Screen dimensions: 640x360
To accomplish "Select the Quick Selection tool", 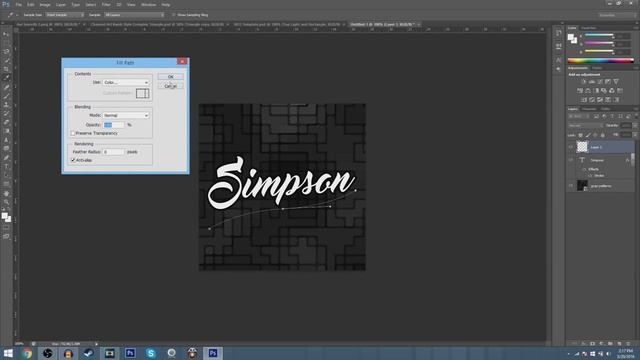I will [x=7, y=60].
